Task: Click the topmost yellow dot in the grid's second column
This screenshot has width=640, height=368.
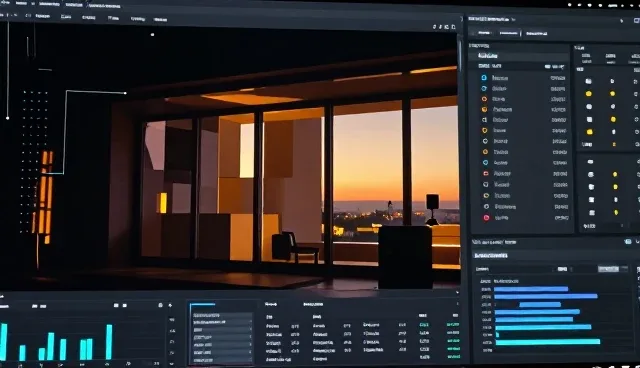Action: (x=612, y=94)
